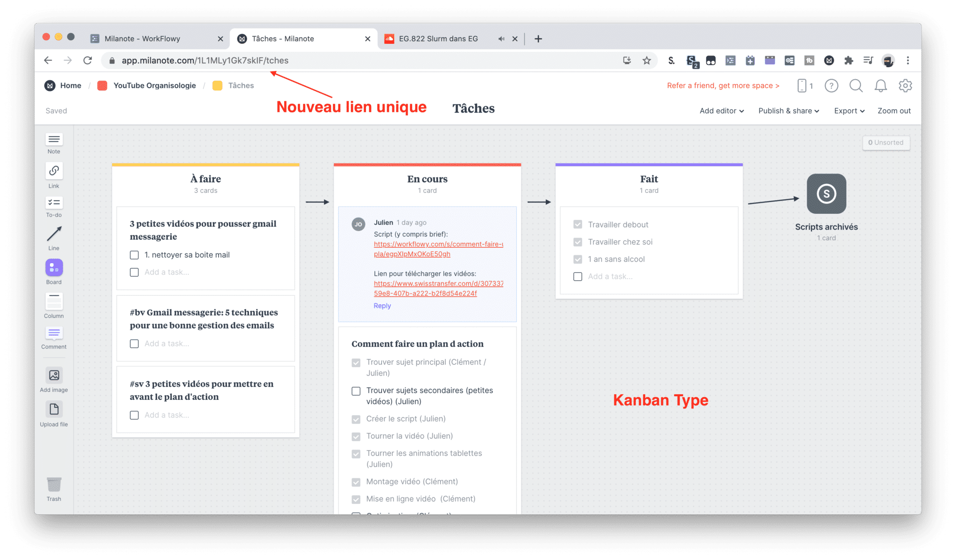
Task: Click the browser address bar URL
Action: pyautogui.click(x=205, y=60)
